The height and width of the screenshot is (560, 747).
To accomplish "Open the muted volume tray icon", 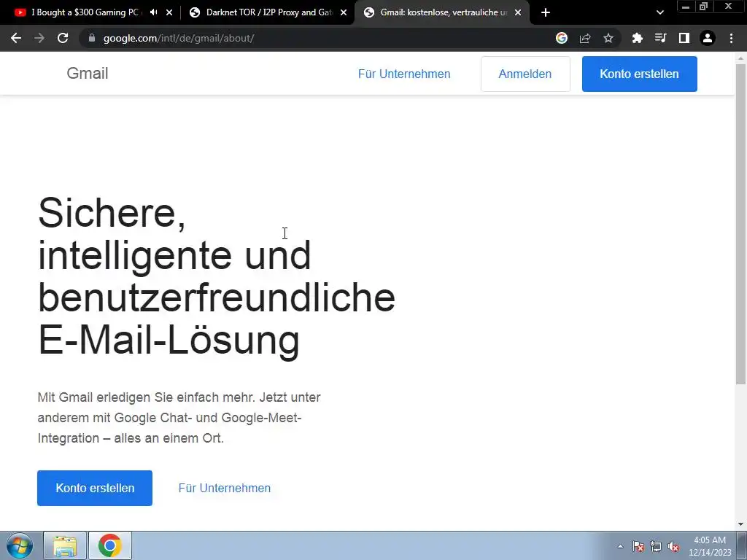I will (673, 546).
